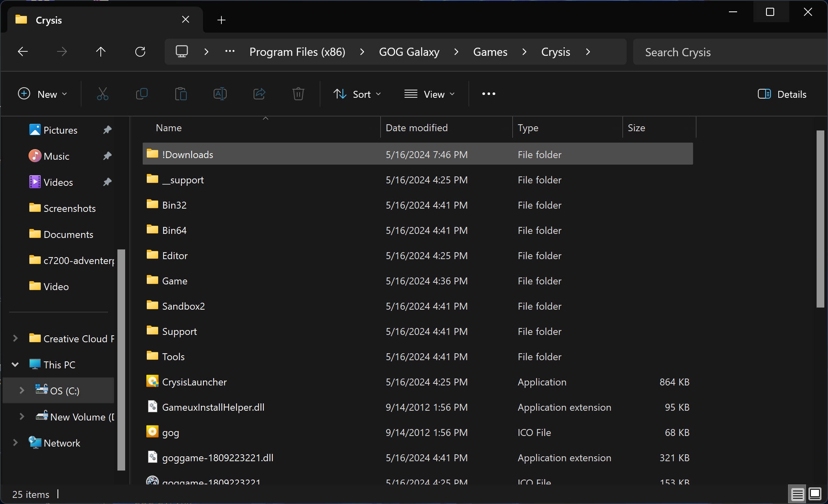The width and height of the screenshot is (828, 504).
Task: Expand Creative Cloud Files tree node
Action: click(x=15, y=338)
